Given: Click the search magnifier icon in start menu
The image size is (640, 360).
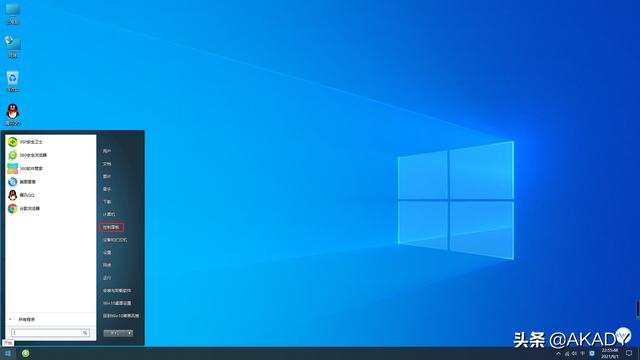Looking at the screenshot, I should tap(85, 333).
